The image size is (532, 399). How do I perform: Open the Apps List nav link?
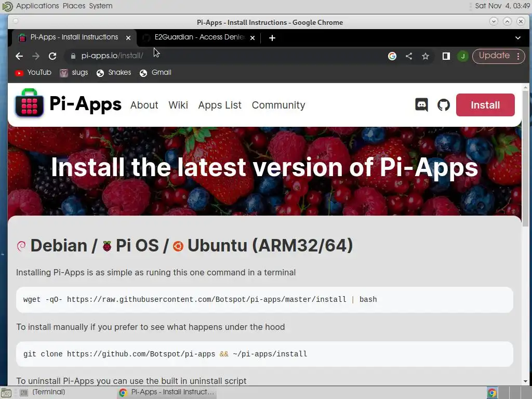tap(220, 105)
